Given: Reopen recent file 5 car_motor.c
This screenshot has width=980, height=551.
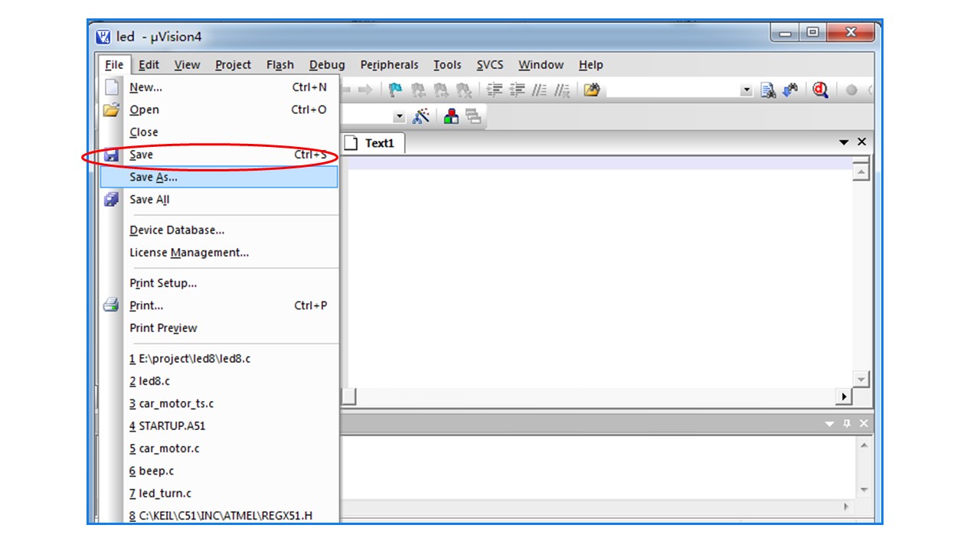Looking at the screenshot, I should [x=219, y=448].
